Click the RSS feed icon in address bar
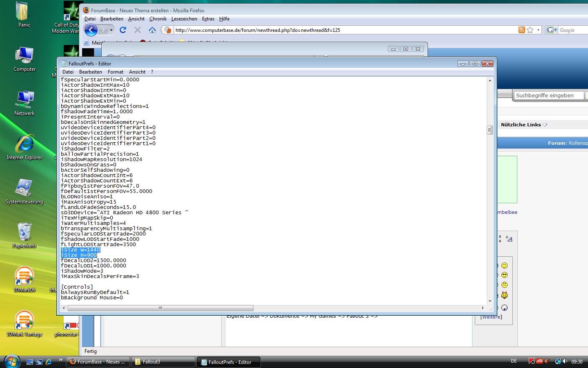The width and height of the screenshot is (588, 368). (521, 30)
